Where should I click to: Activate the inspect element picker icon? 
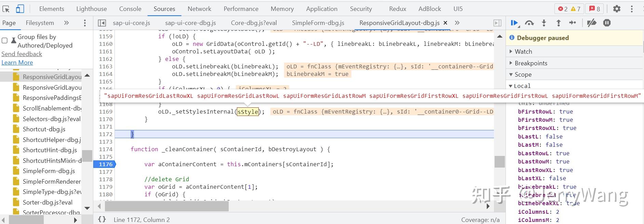[6, 9]
